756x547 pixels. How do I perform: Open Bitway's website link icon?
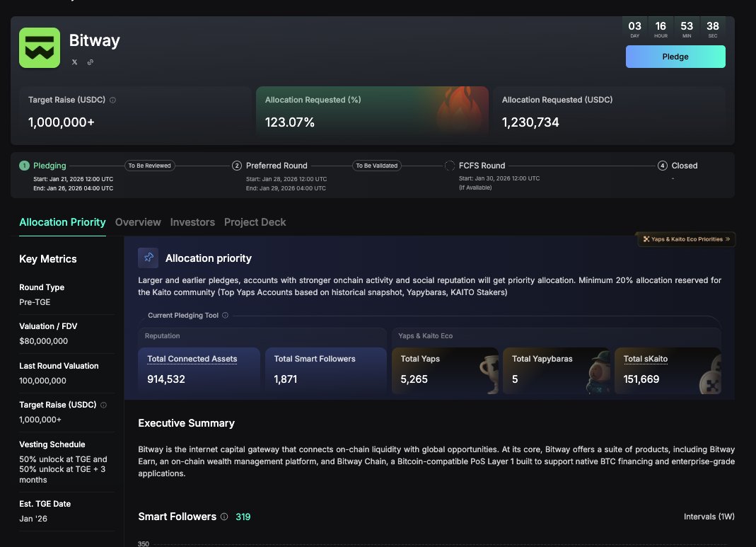coord(90,62)
